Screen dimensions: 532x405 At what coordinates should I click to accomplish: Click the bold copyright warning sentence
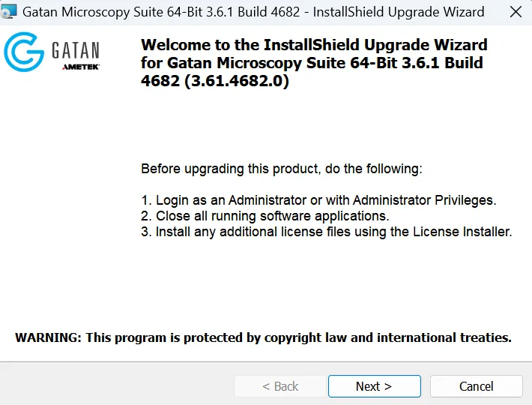click(x=263, y=337)
